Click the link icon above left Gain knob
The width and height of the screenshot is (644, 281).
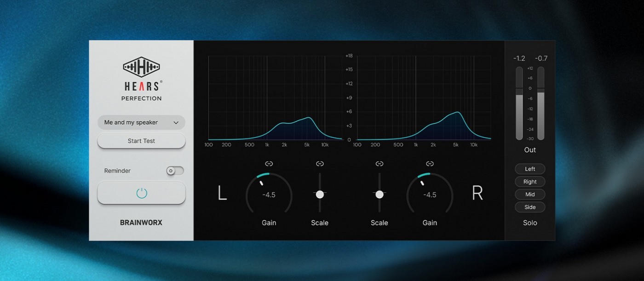coord(269,164)
